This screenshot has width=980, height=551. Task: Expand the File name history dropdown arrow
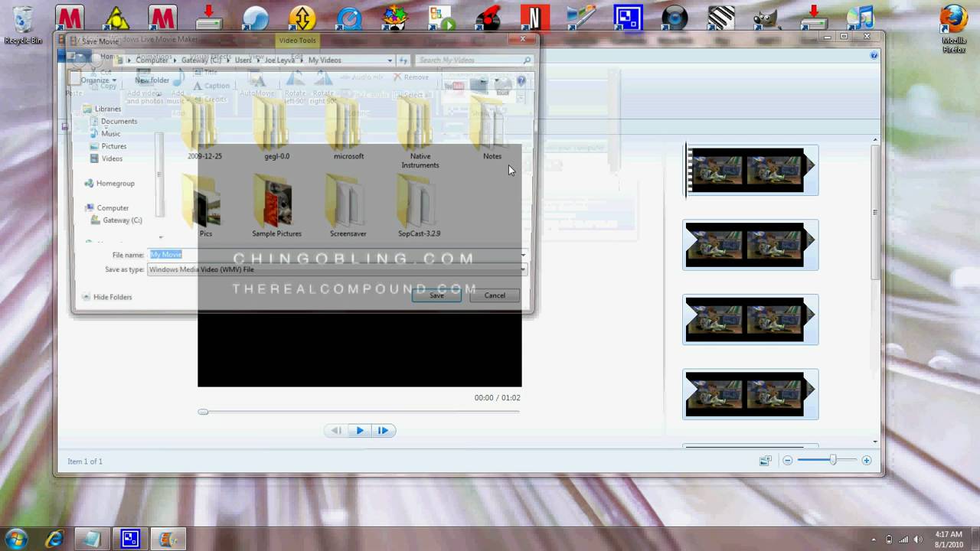point(524,254)
